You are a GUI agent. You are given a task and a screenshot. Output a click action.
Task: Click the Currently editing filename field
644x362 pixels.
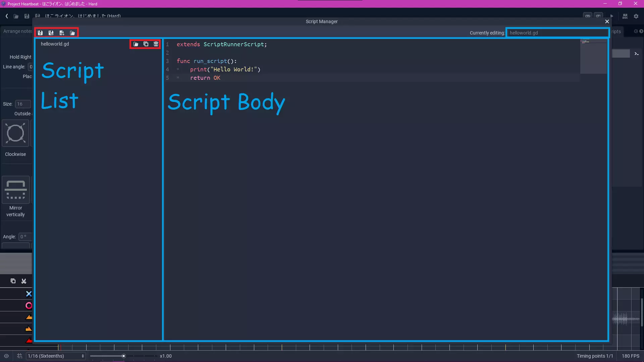click(557, 33)
